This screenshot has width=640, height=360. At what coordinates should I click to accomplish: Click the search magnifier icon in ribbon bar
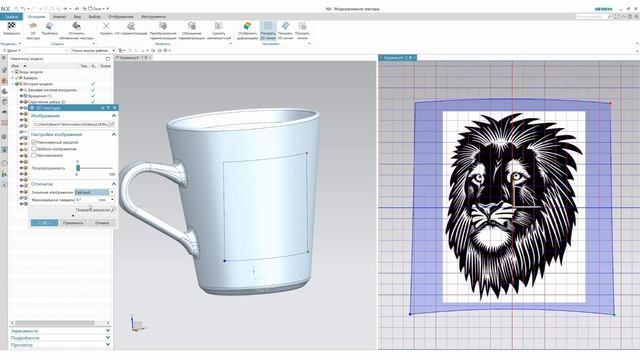tap(610, 16)
